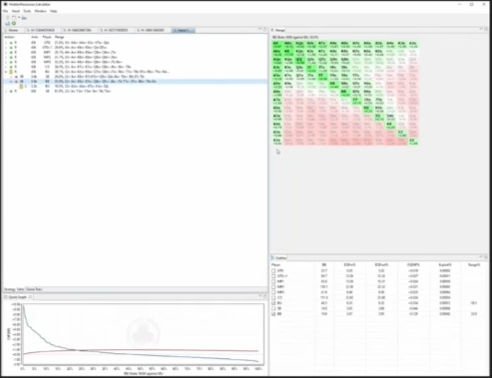Click the 77 cell in range grid
Screen dimensions: 492x378
click(x=356, y=101)
